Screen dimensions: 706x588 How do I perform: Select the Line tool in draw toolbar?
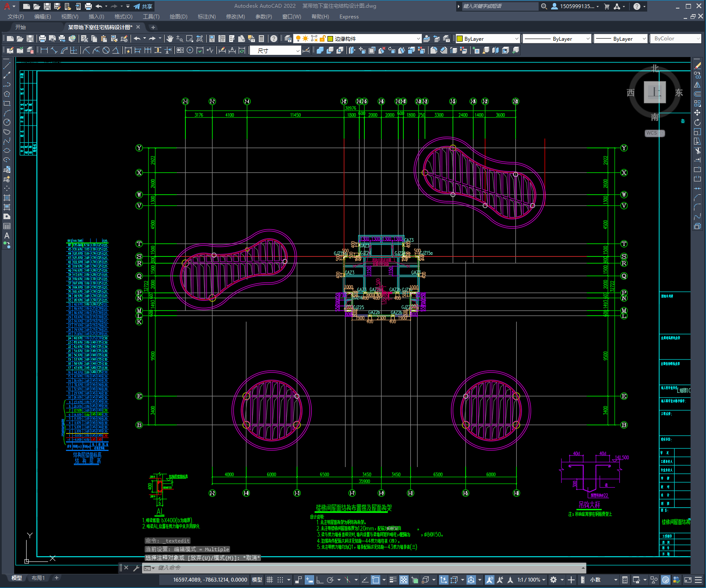click(6, 66)
